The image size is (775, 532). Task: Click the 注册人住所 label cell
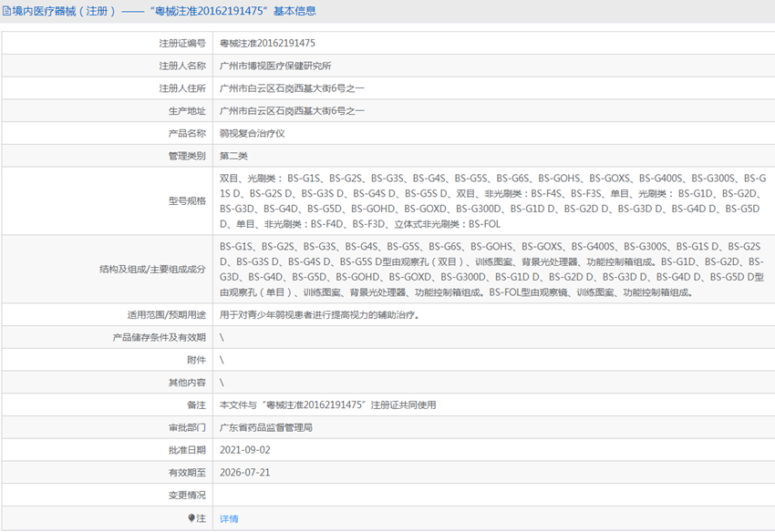(x=108, y=88)
